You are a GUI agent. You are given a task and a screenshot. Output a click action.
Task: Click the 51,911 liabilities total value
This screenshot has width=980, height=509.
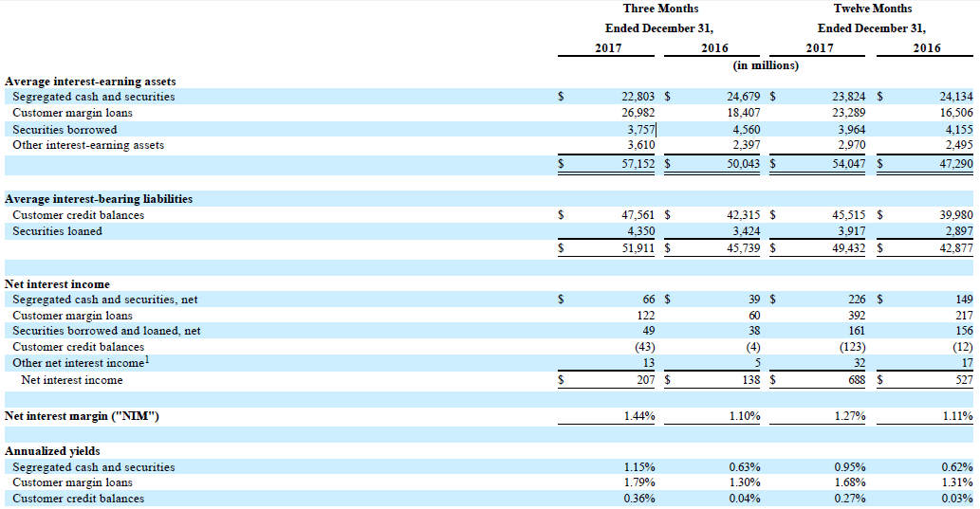coord(638,248)
